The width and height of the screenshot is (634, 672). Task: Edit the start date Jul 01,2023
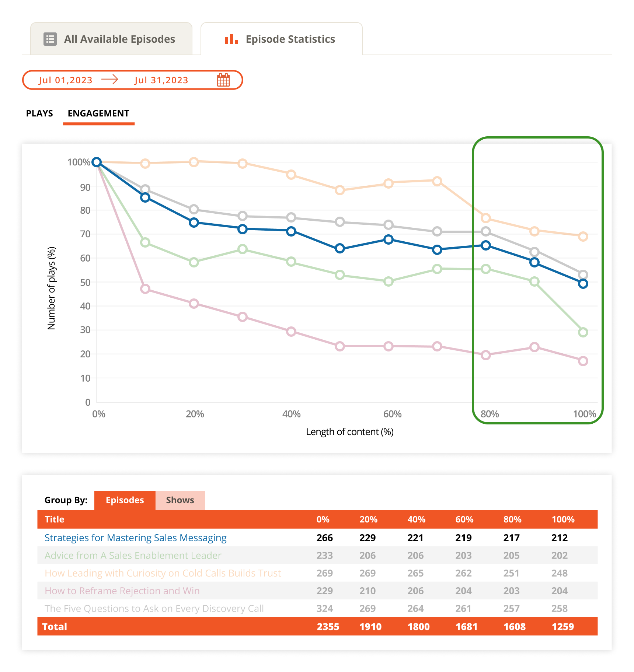tap(66, 80)
